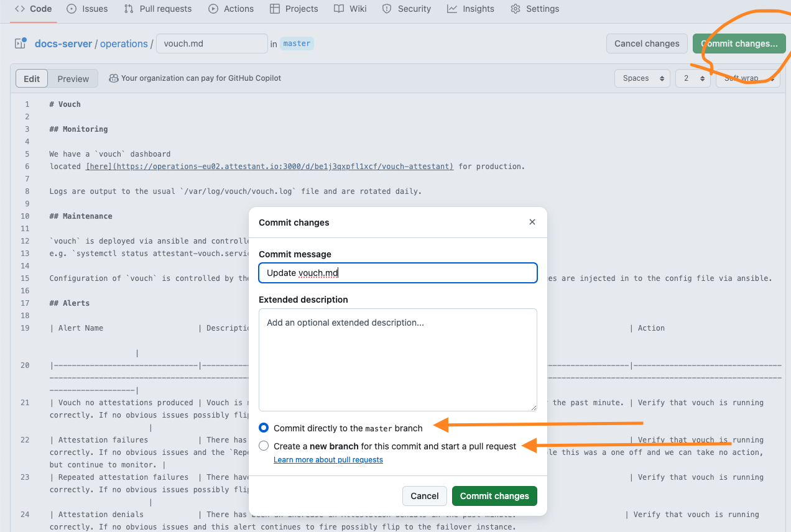Viewport: 791px width, 532px height.
Task: Select Create a new branch option
Action: click(264, 446)
